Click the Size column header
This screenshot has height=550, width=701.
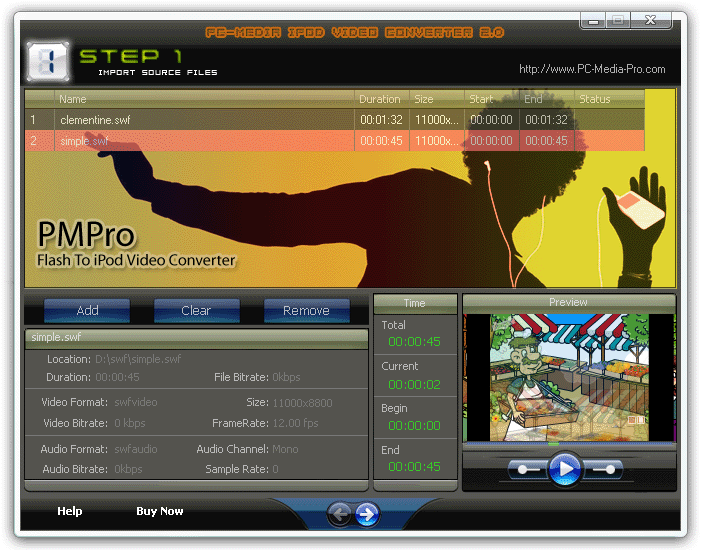(437, 99)
